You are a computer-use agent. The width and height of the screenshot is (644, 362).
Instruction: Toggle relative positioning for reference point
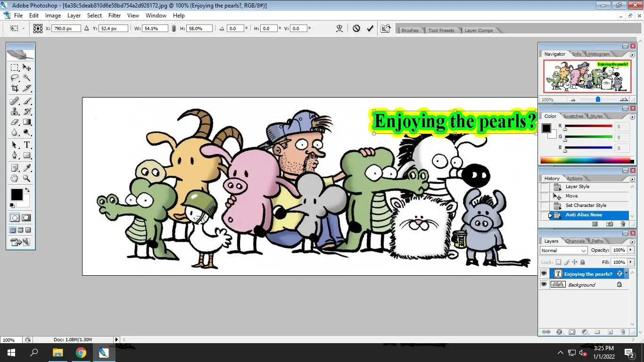click(86, 28)
